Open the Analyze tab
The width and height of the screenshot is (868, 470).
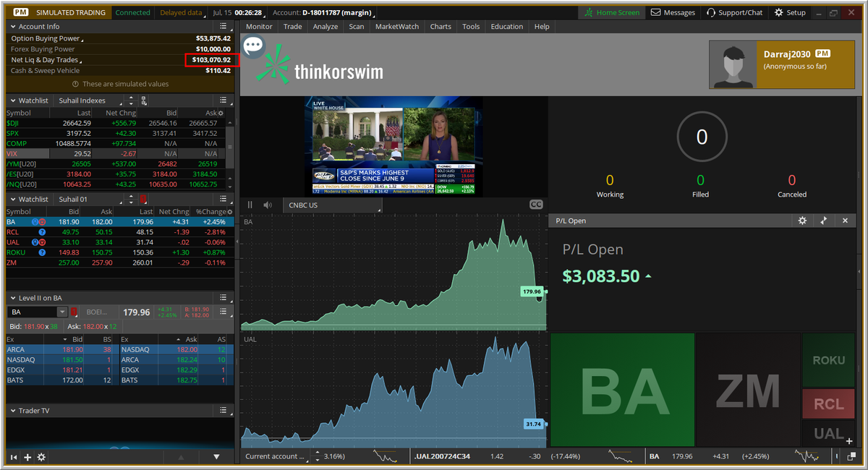pyautogui.click(x=325, y=27)
